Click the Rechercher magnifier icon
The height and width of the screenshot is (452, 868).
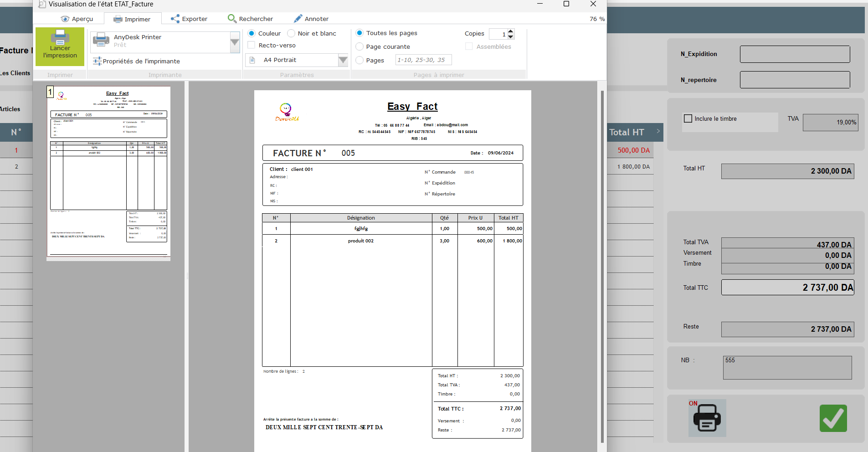click(232, 19)
